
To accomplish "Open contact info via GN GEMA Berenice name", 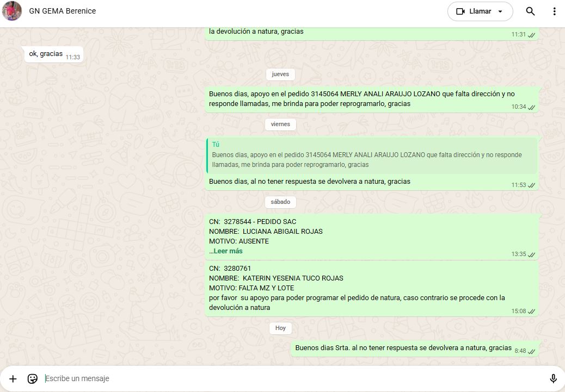I will [x=63, y=11].
